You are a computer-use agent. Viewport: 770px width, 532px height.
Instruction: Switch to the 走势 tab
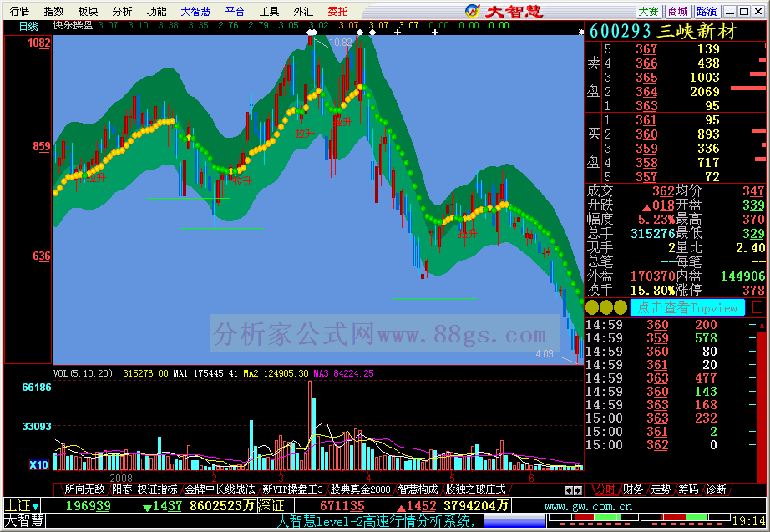[661, 489]
